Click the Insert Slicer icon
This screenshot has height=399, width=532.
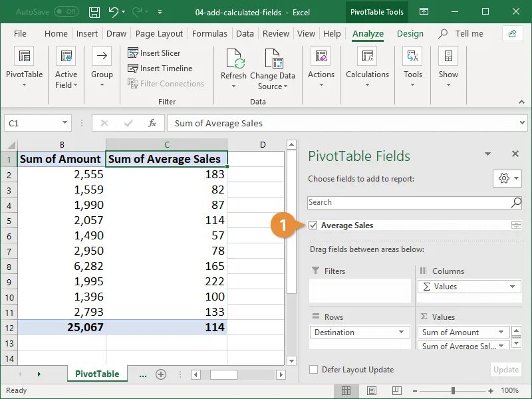click(133, 53)
